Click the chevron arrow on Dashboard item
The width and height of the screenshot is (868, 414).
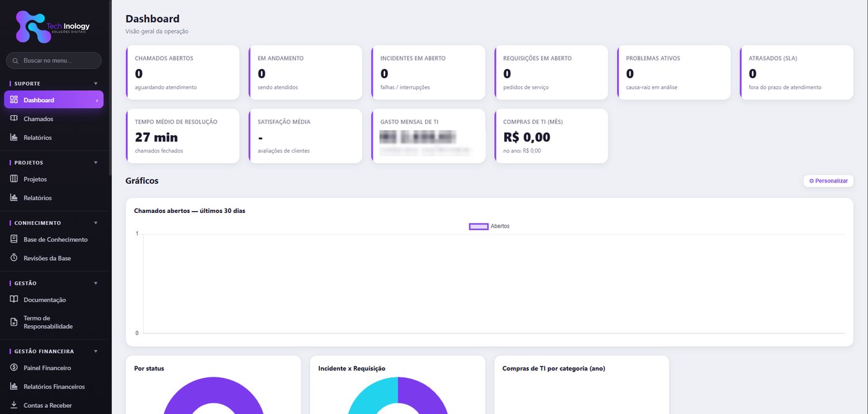tap(97, 101)
